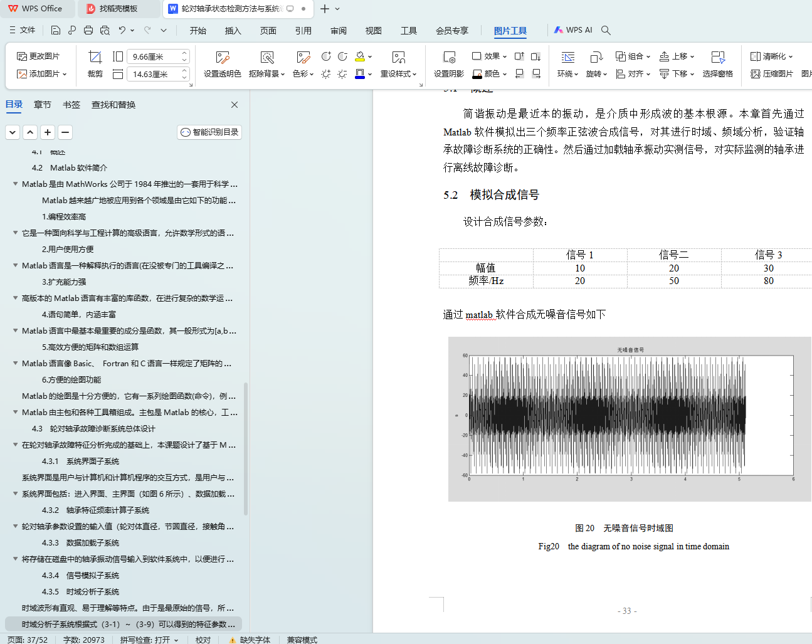Viewport: 812px width, 644px height.
Task: Open the 选择窗格 selection pane
Action: tap(718, 64)
